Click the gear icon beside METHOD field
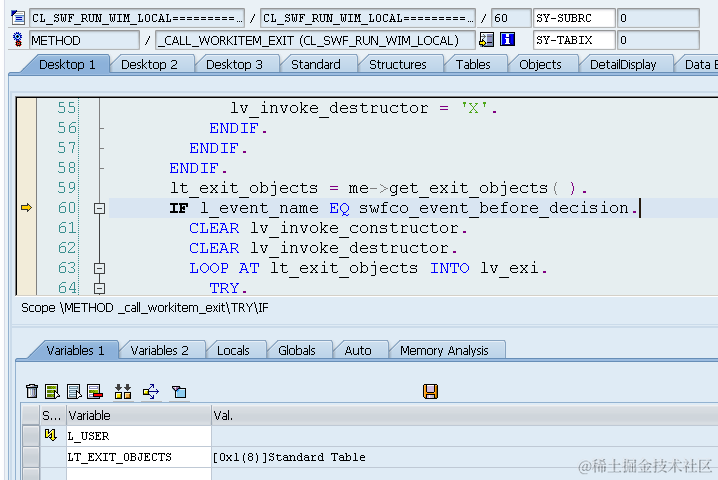Image resolution: width=718 pixels, height=480 pixels. (x=18, y=40)
